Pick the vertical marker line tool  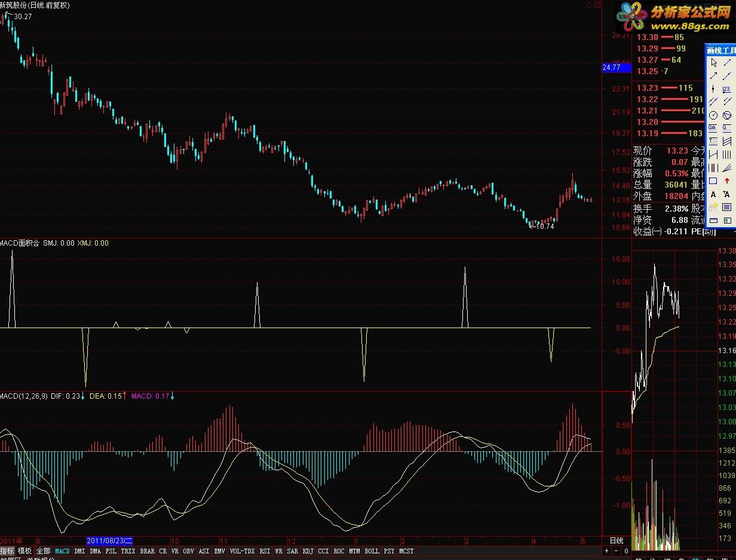tap(713, 88)
